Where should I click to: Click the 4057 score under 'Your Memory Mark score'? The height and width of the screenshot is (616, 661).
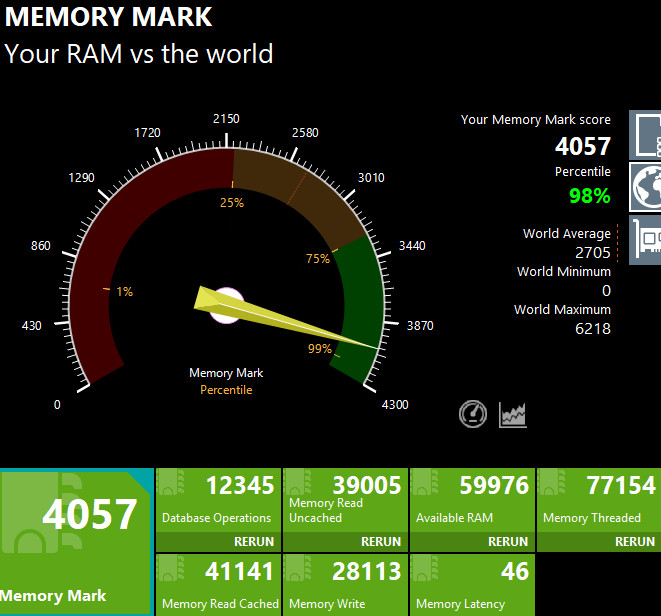[x=583, y=146]
